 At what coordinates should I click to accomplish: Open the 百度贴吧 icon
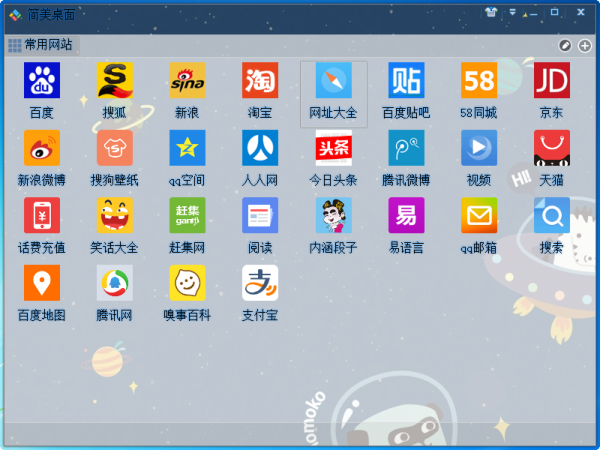[406, 80]
